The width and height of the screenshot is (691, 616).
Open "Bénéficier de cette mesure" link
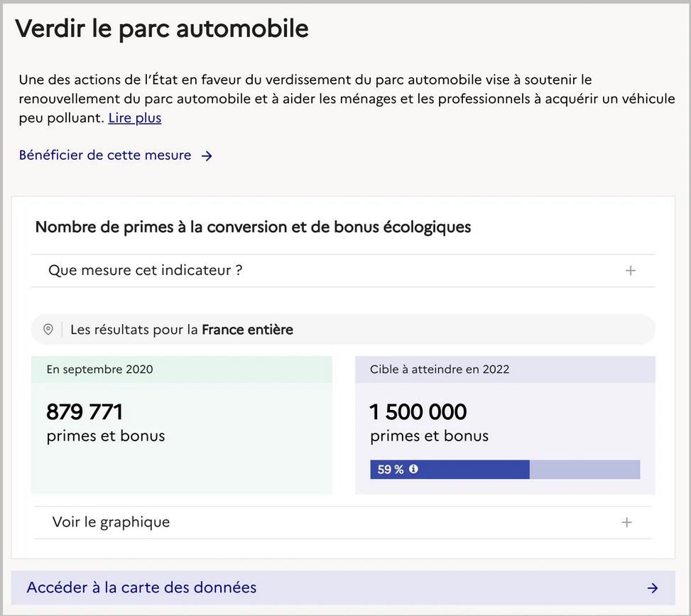116,155
